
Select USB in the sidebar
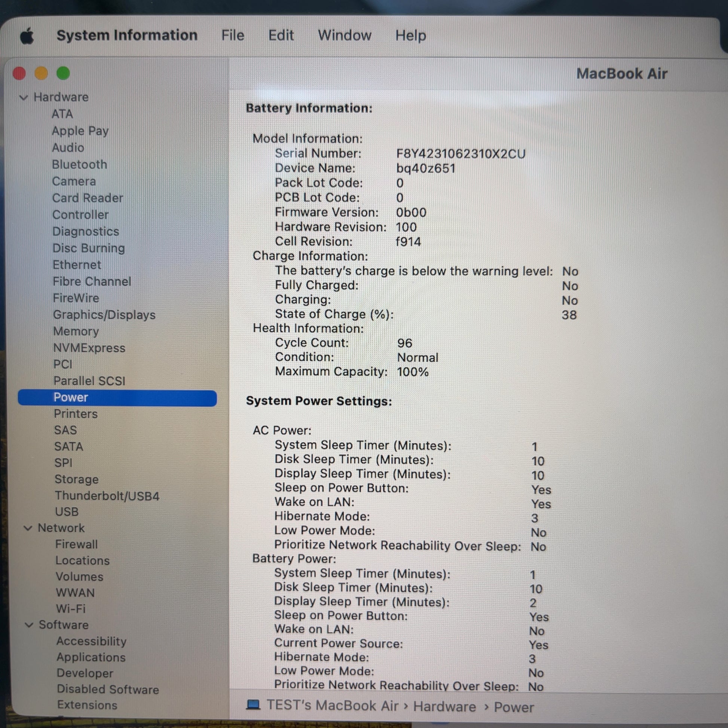(x=67, y=512)
